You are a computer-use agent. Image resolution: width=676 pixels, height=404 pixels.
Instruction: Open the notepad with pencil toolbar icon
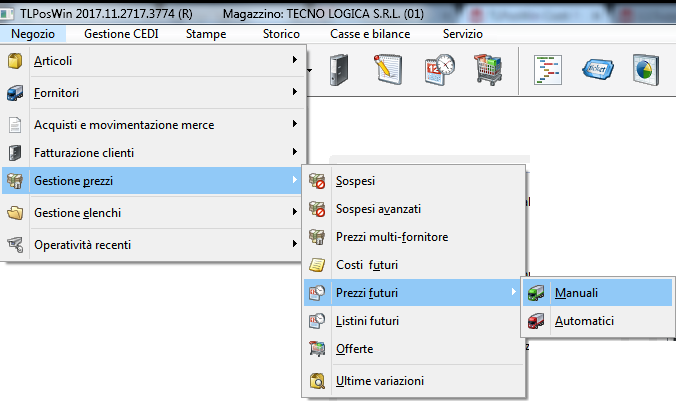tap(388, 69)
